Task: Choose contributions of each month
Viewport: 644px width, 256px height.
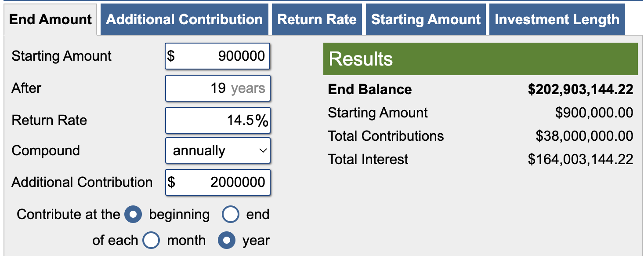Action: [x=151, y=240]
